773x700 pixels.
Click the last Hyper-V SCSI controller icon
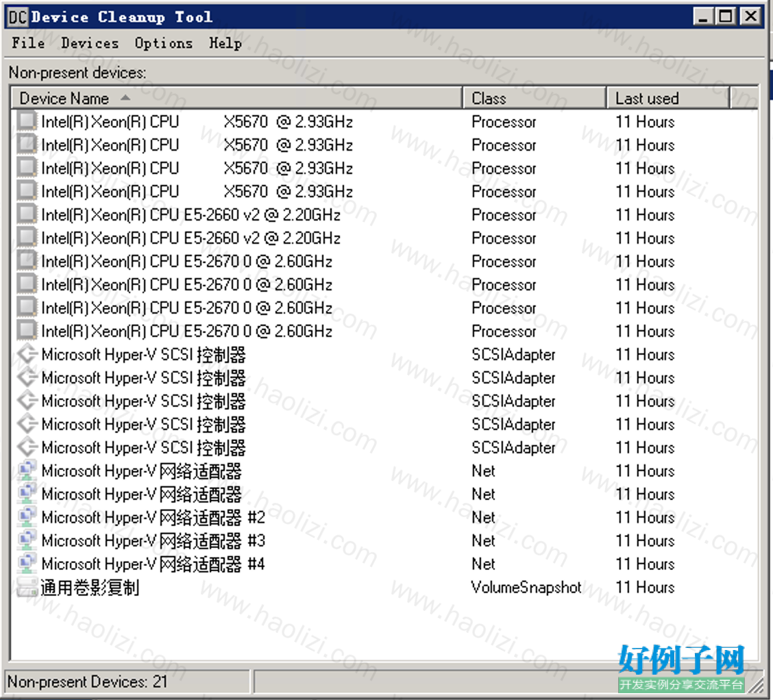tap(27, 447)
